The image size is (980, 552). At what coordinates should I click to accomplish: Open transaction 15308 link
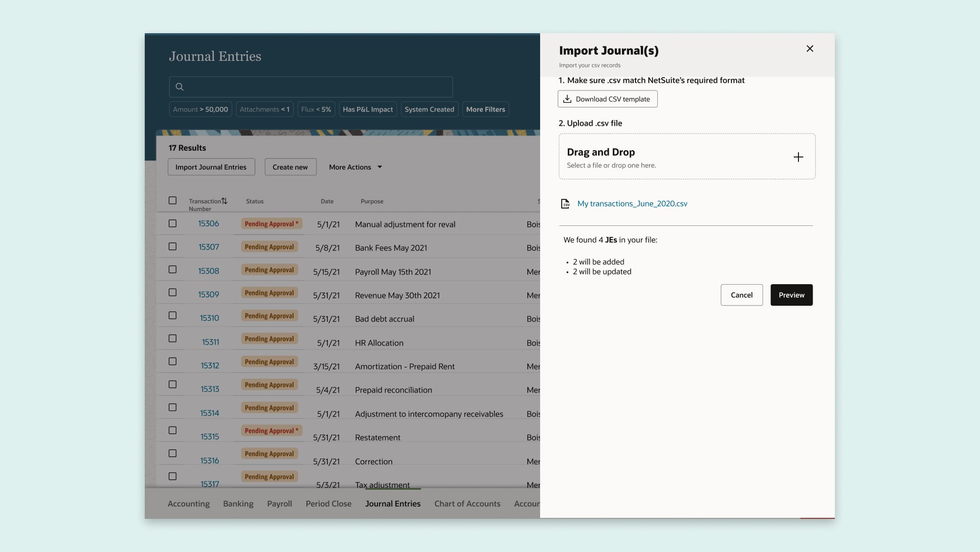click(x=209, y=271)
